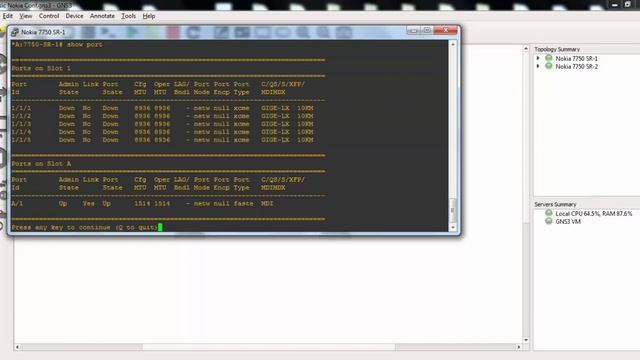The height and width of the screenshot is (360, 640).
Task: Close the Nokia 7750 SR-1 terminal window
Action: click(x=446, y=31)
